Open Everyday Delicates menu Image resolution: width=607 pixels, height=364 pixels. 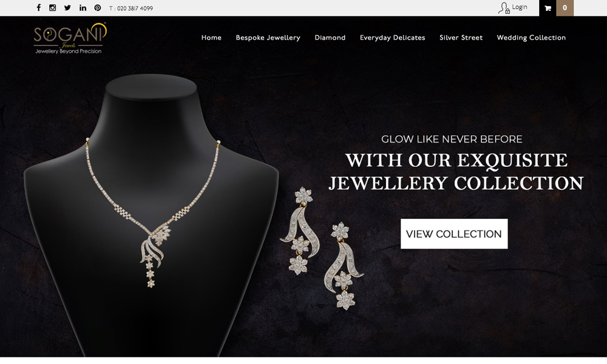point(393,38)
